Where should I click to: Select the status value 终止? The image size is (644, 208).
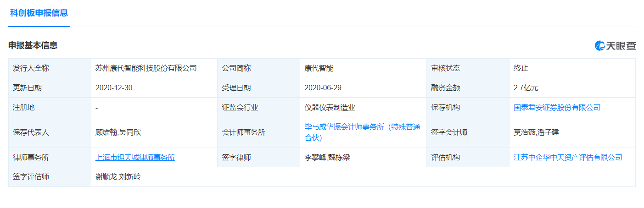tap(521, 68)
